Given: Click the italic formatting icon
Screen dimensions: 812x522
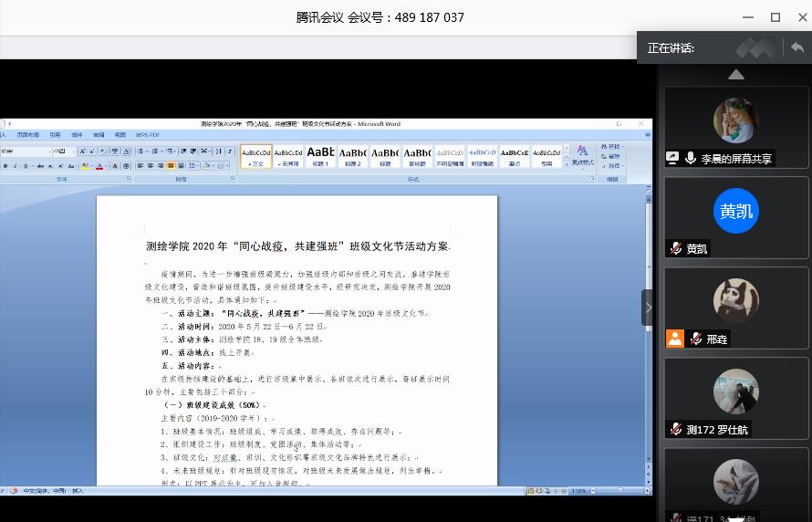Looking at the screenshot, I should (15, 166).
